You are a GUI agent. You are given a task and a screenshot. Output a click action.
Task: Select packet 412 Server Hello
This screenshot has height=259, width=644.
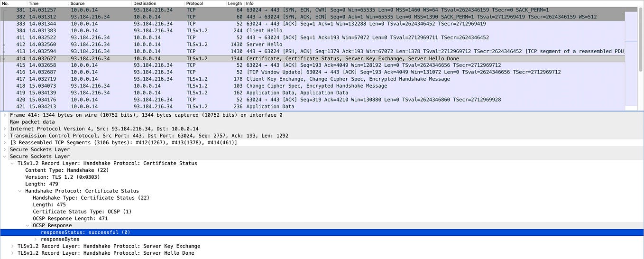[x=313, y=45]
